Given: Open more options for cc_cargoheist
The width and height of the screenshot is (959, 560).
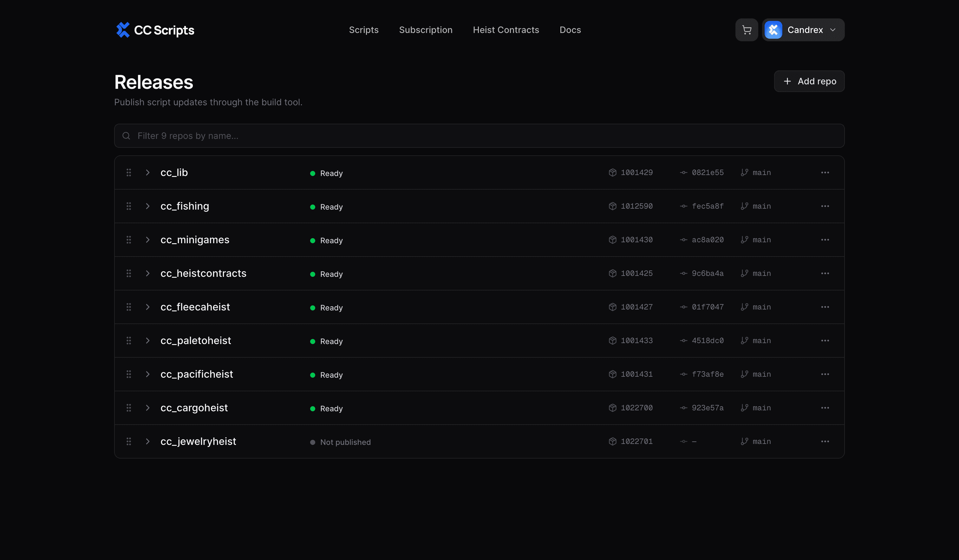Looking at the screenshot, I should pos(825,407).
